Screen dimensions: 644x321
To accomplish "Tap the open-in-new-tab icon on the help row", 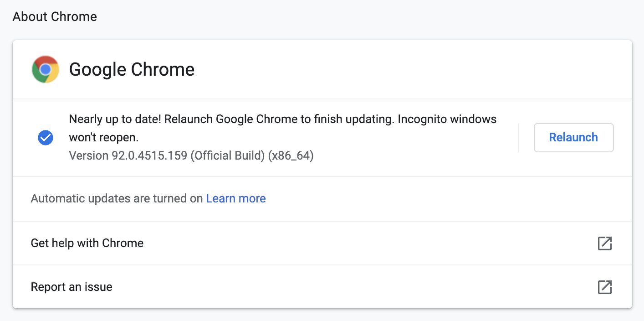I will click(604, 243).
